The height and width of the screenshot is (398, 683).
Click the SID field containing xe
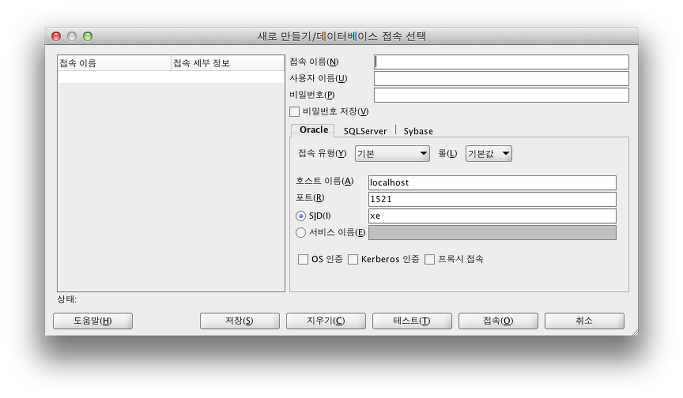pos(492,216)
